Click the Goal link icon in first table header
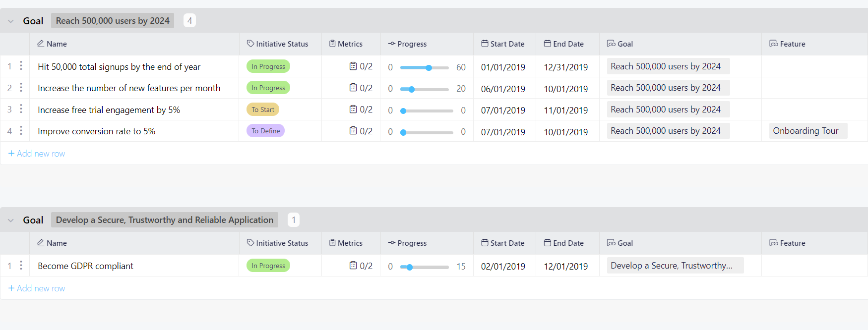The image size is (868, 330). [611, 44]
